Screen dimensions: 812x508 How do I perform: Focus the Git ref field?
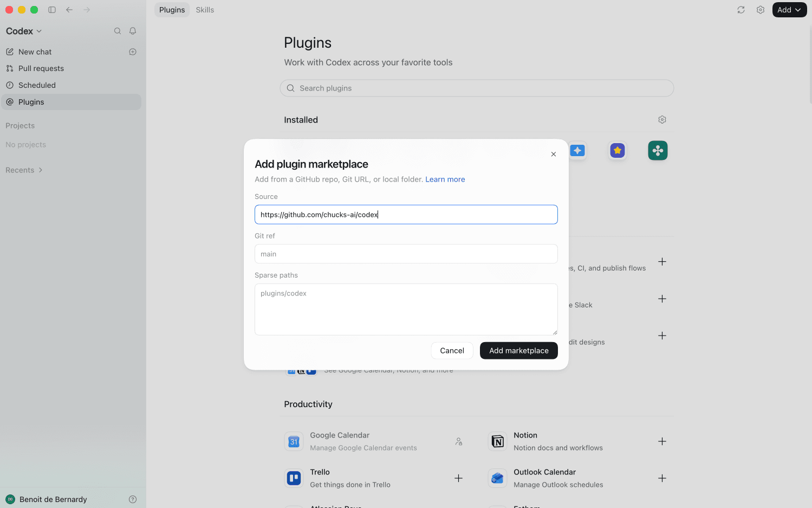point(406,254)
